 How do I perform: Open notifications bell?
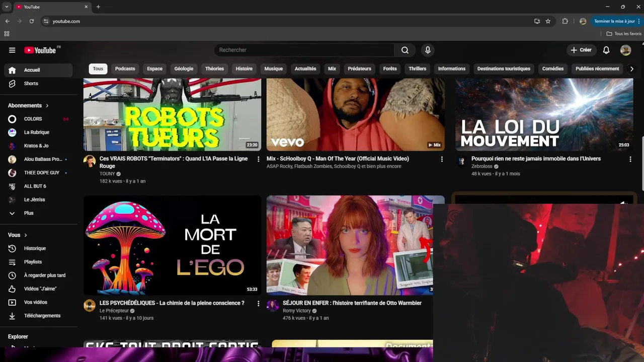coord(606,50)
